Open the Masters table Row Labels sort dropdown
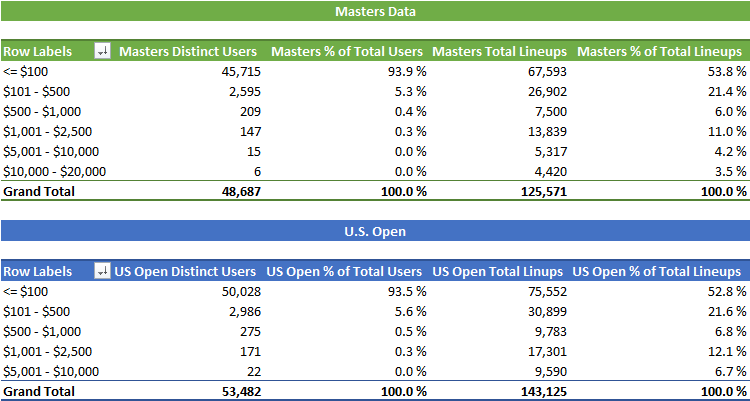750x401 pixels. tap(102, 51)
